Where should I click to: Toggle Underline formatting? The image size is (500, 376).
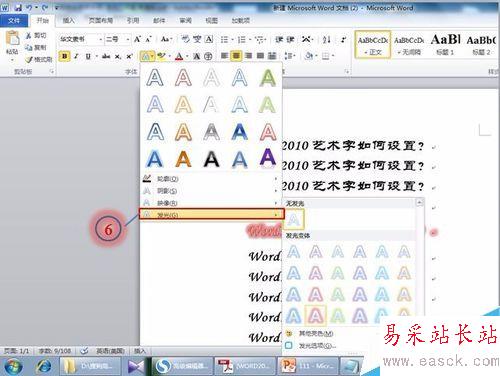(x=88, y=56)
